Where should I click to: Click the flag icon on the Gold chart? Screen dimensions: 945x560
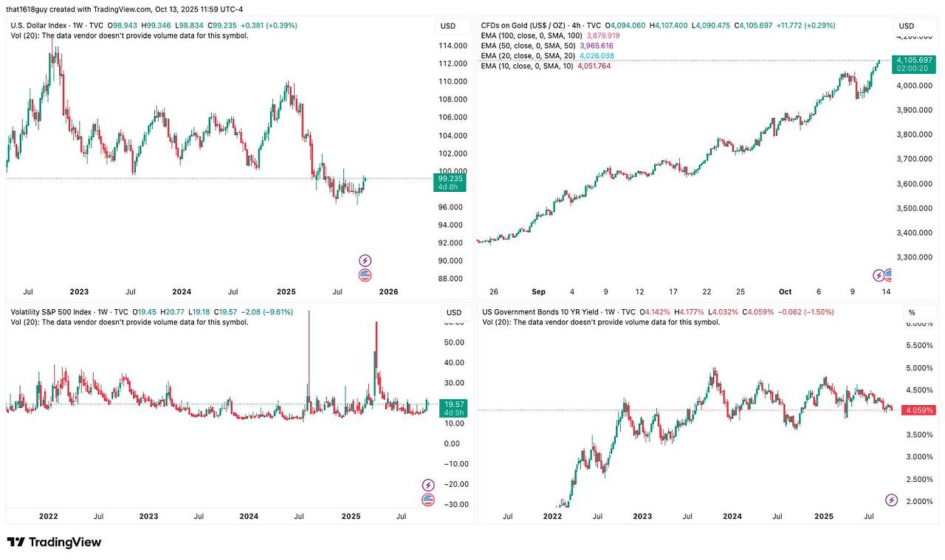[889, 275]
